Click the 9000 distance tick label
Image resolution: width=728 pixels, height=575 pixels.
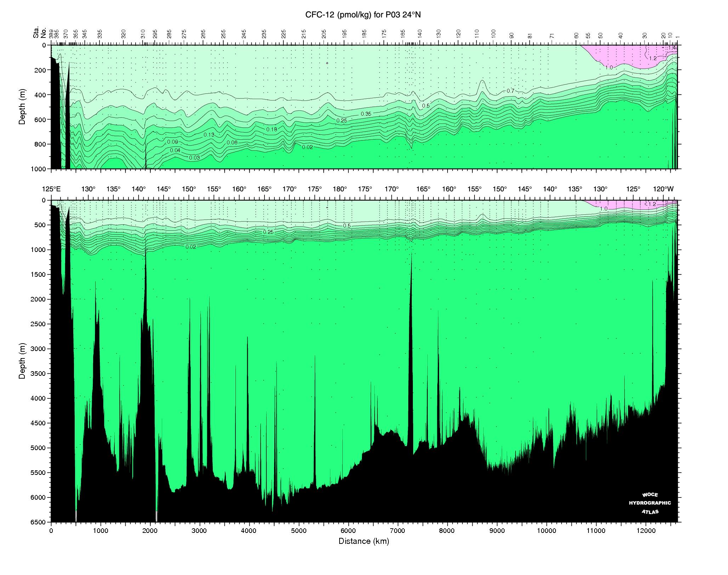pos(497,530)
